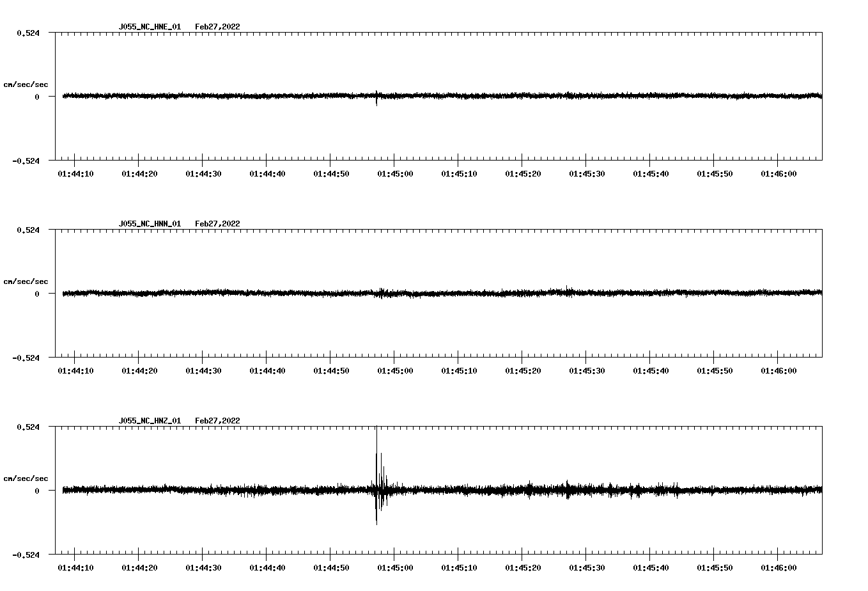Image resolution: width=868 pixels, height=591 pixels.
Task: Click cm/sec/sec unit label of HNN plot
Action: click(26, 281)
